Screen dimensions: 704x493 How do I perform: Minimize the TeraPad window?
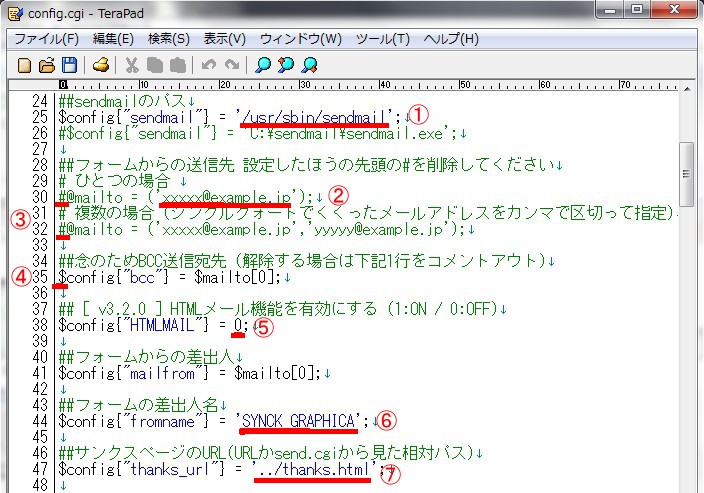point(610,10)
